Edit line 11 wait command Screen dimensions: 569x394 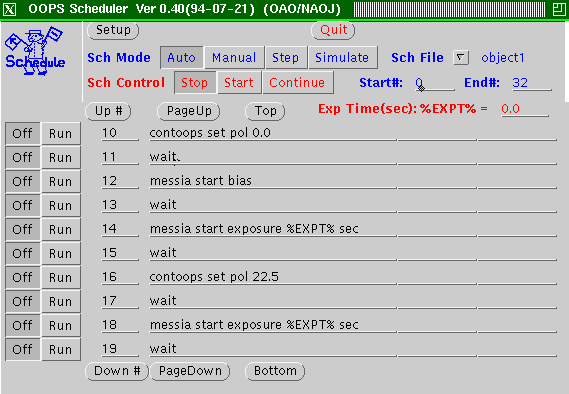273,157
